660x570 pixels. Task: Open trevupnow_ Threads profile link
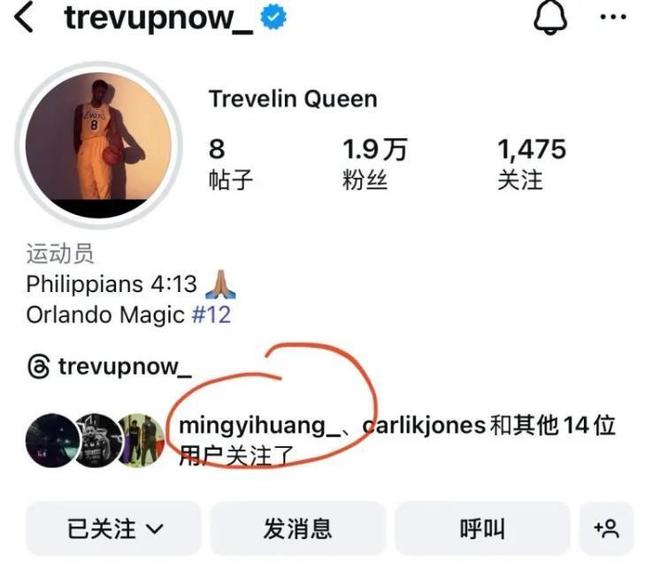point(125,367)
